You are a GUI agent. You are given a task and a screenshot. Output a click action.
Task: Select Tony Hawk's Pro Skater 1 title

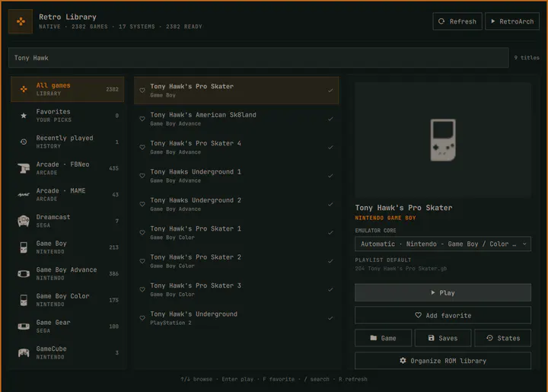[196, 228]
